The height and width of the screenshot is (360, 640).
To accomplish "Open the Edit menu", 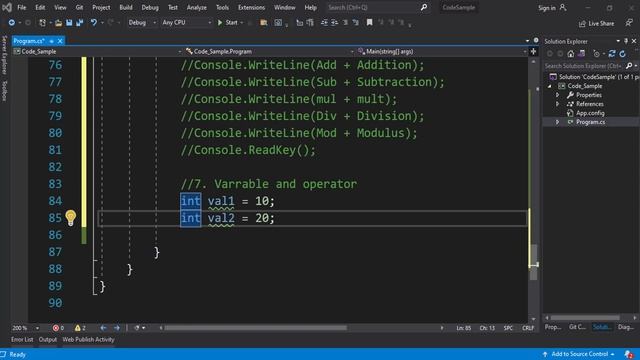I will click(x=40, y=7).
